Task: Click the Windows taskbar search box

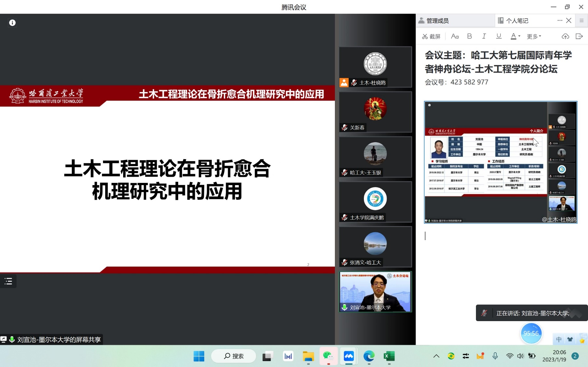Action: tap(234, 356)
